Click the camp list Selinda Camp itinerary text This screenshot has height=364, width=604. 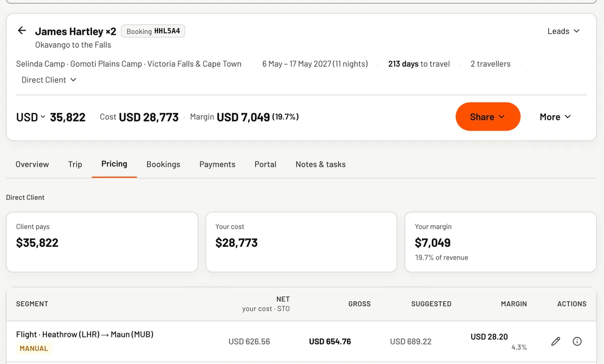(129, 64)
